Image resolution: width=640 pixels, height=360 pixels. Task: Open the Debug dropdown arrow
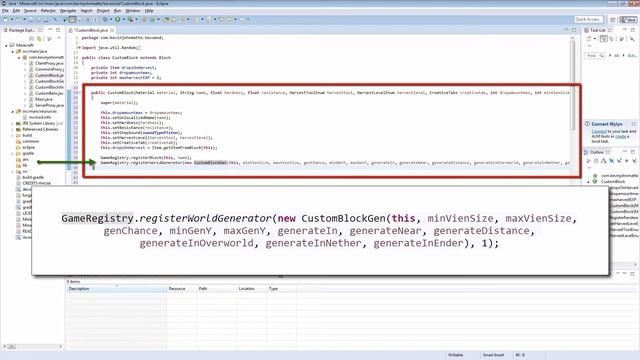111,19
